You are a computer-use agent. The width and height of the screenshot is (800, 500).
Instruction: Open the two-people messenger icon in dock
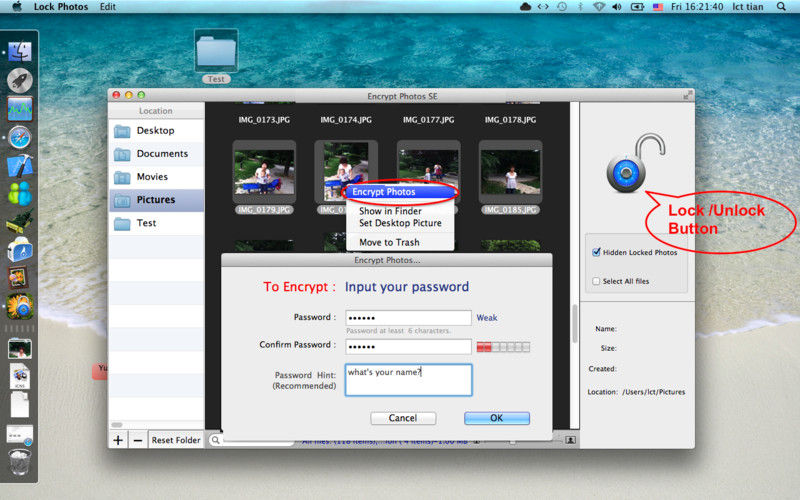[x=20, y=194]
